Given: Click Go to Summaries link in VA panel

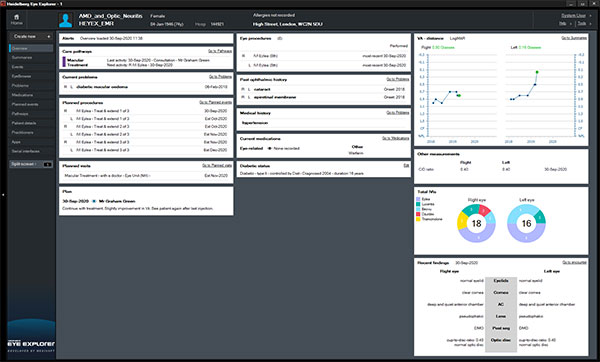Looking at the screenshot, I should point(574,38).
